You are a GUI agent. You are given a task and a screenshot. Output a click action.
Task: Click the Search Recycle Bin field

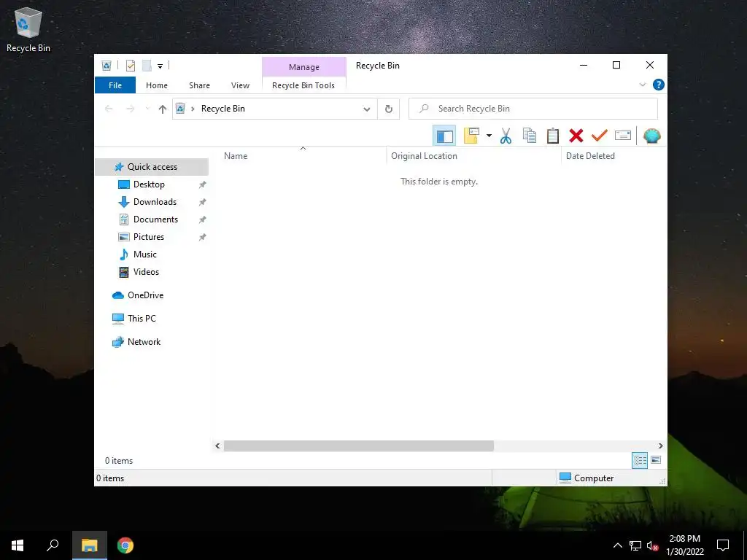[533, 109]
